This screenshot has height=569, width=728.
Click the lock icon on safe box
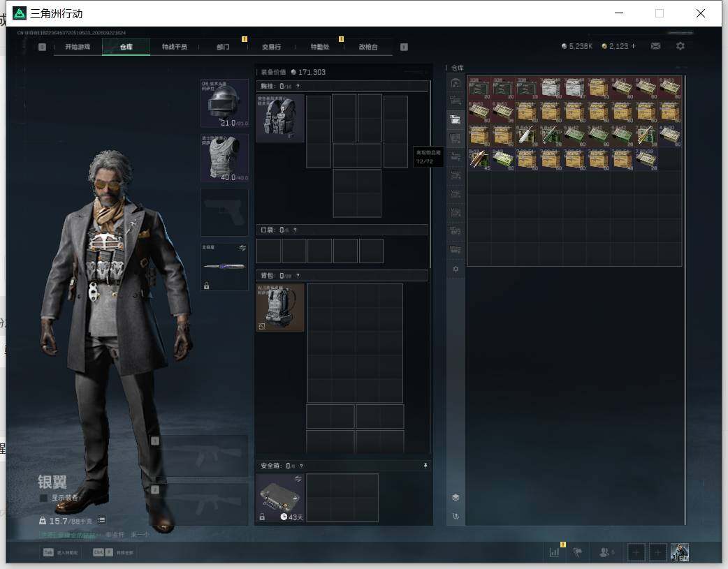[262, 517]
